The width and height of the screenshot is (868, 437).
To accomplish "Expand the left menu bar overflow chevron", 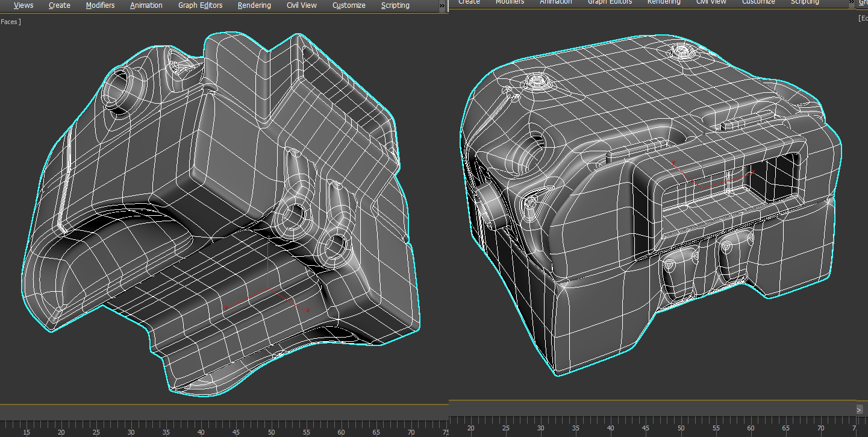I will click(442, 4).
